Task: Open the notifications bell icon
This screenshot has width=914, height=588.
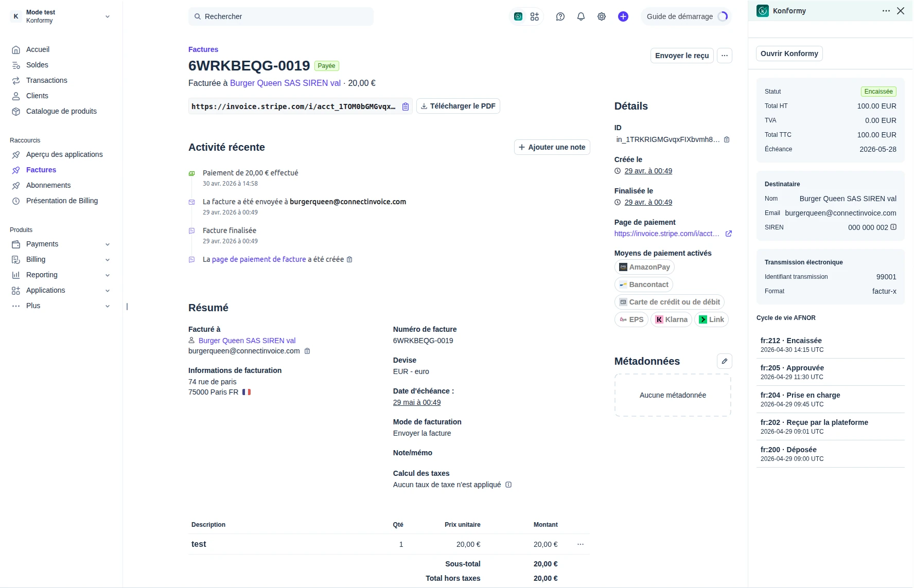Action: point(581,16)
